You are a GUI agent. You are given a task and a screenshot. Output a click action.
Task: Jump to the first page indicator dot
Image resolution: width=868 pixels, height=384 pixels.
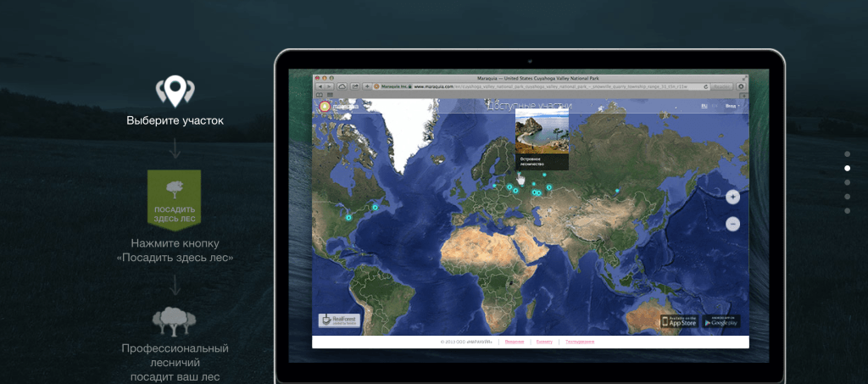(847, 154)
